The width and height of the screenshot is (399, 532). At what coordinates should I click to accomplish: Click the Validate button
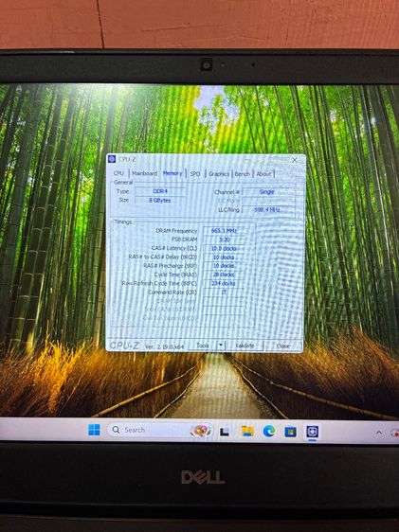(245, 346)
